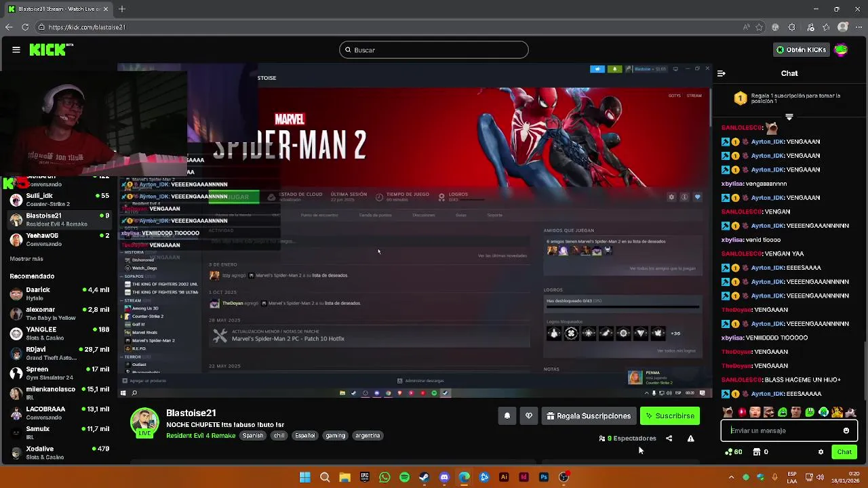Image resolution: width=868 pixels, height=488 pixels.
Task: Click the browser refresh button
Action: click(25, 27)
